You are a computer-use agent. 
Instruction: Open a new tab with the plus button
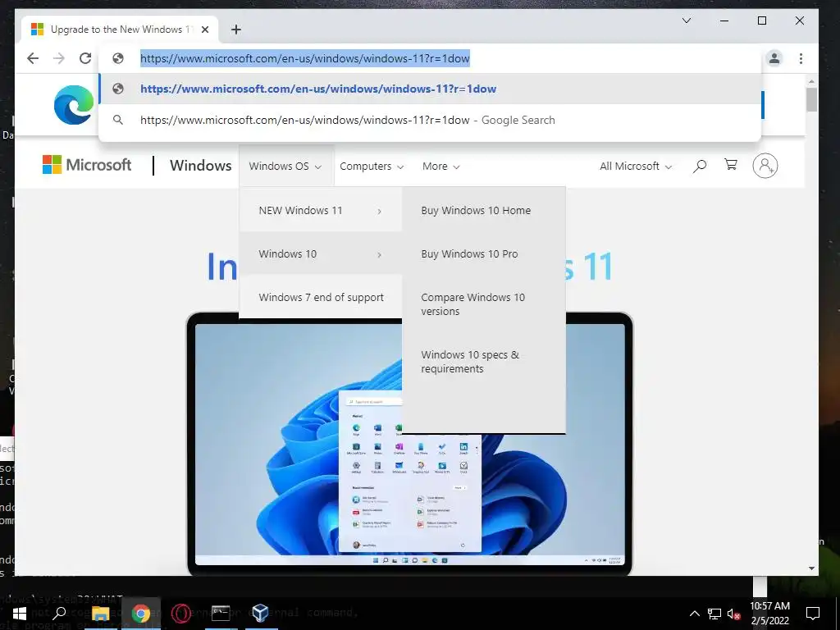tap(235, 30)
